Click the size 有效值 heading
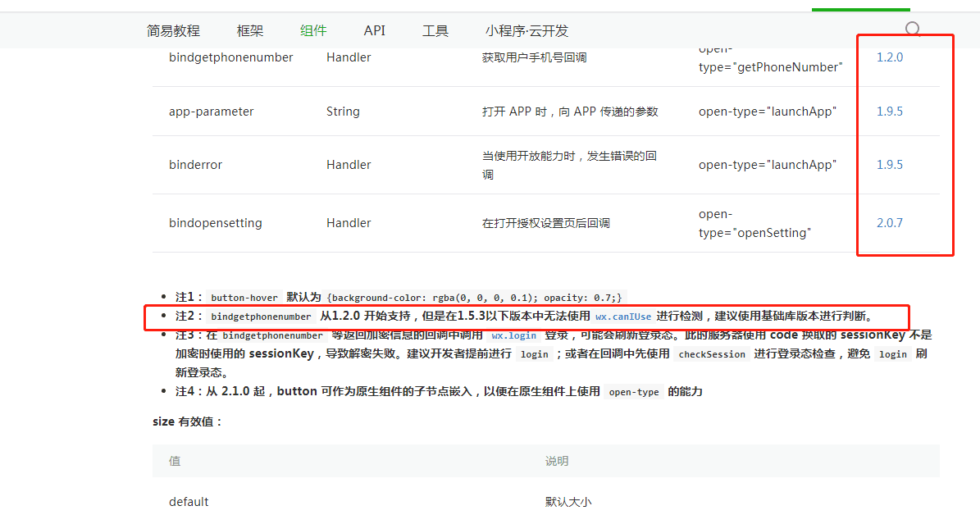980x515 pixels. (x=187, y=422)
